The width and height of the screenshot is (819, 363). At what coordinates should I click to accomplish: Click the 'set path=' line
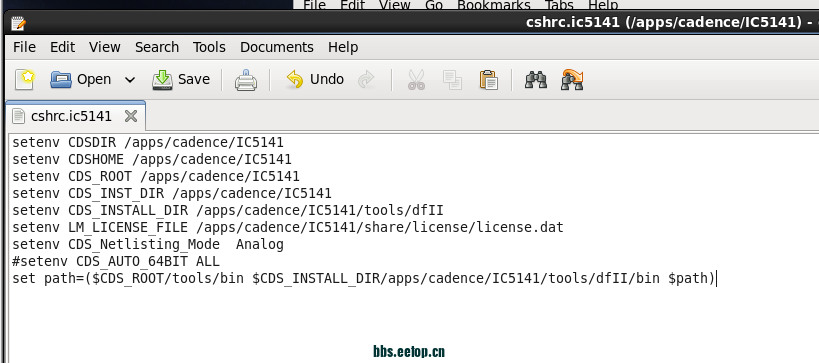pyautogui.click(x=364, y=278)
